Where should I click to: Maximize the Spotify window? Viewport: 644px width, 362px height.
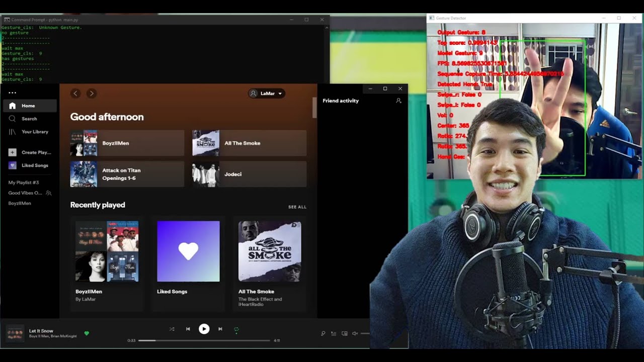(x=385, y=88)
